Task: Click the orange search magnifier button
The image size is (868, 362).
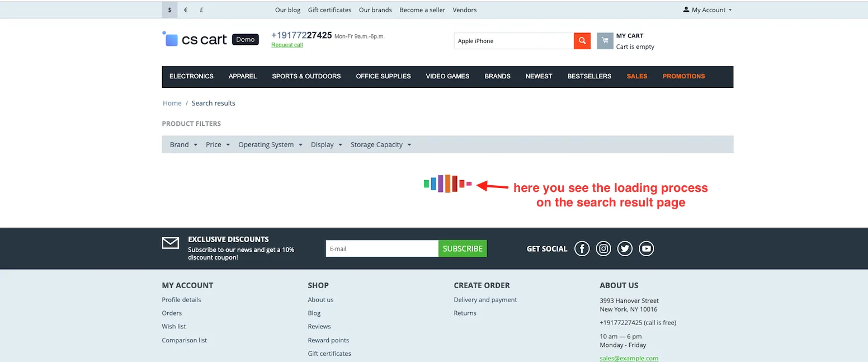Action: click(582, 41)
